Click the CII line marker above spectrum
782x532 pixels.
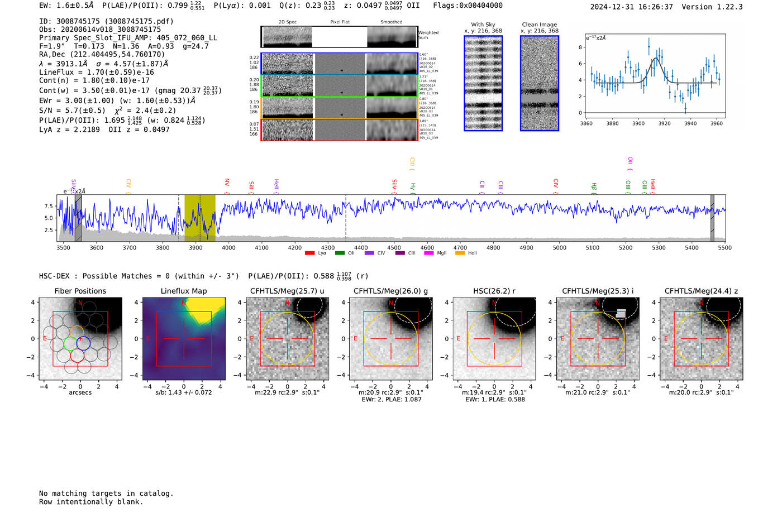[482, 188]
